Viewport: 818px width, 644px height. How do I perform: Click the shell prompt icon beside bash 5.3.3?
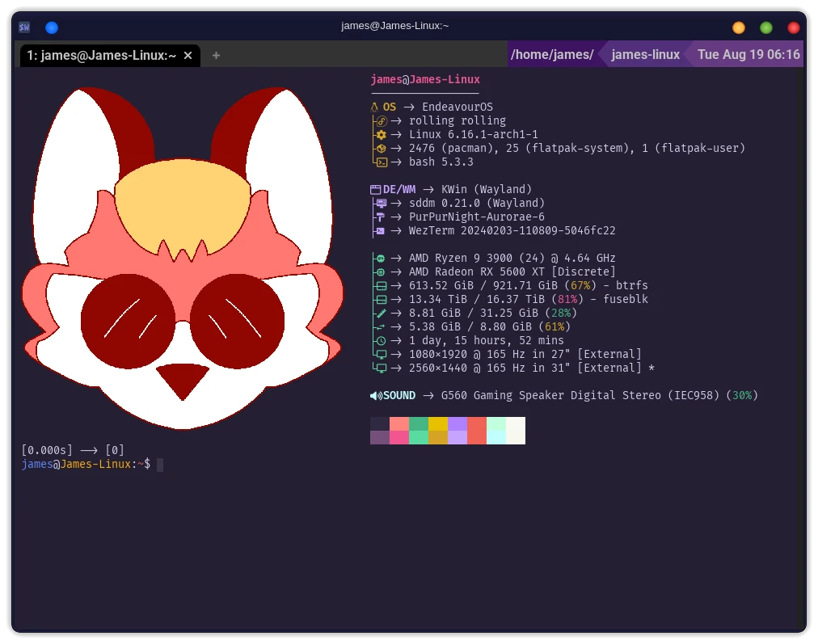click(382, 162)
